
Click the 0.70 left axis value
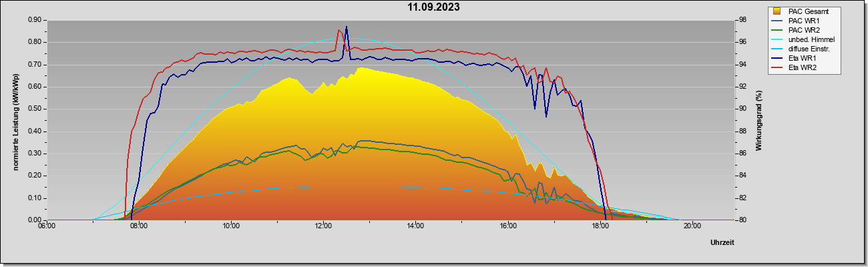click(35, 65)
